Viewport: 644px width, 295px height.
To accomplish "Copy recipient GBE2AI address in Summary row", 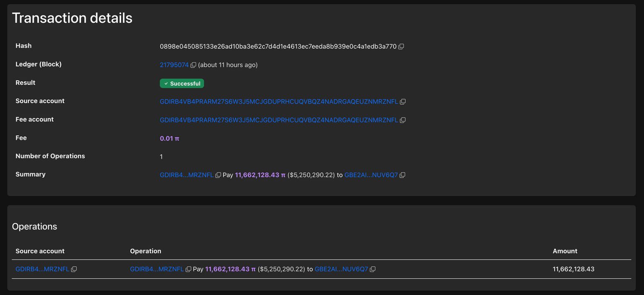I will (402, 175).
